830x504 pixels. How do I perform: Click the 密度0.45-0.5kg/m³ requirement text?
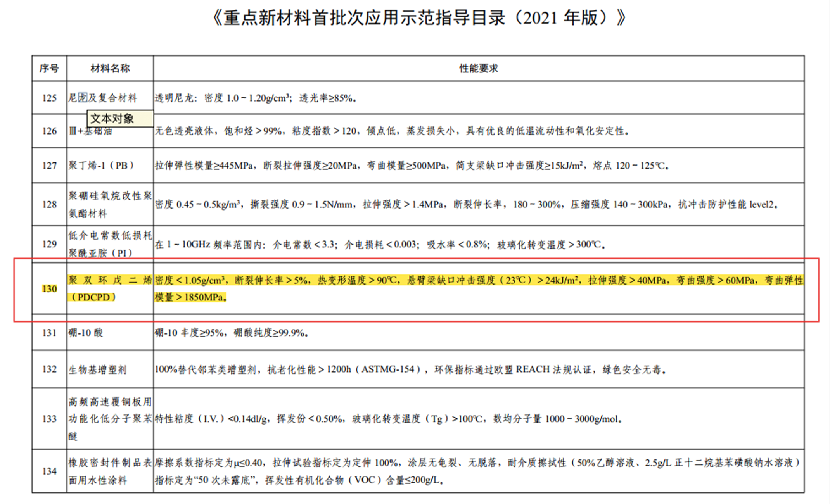467,204
